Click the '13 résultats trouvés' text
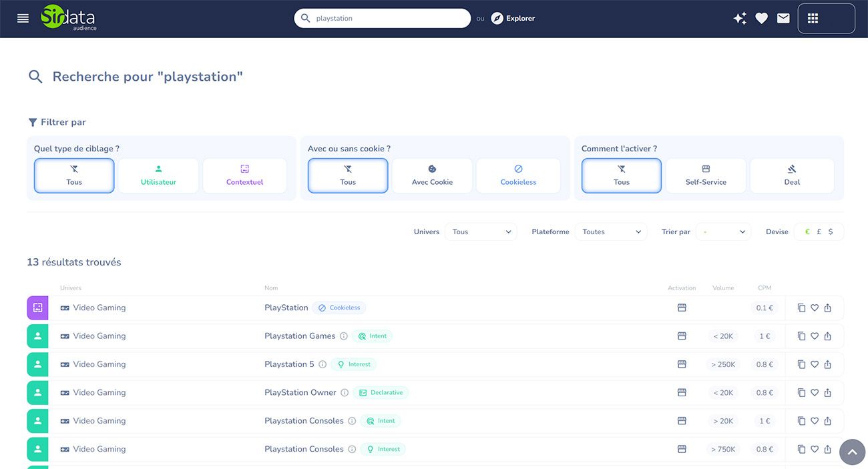 pos(74,262)
